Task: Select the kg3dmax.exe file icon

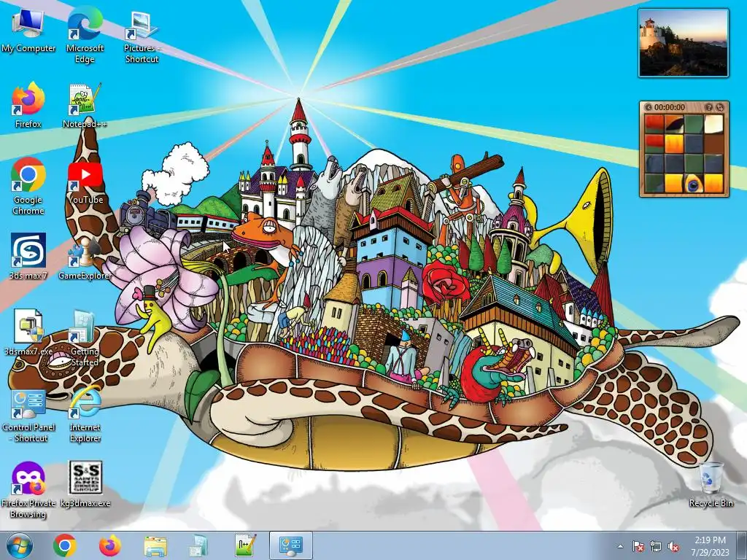Action: click(x=85, y=484)
